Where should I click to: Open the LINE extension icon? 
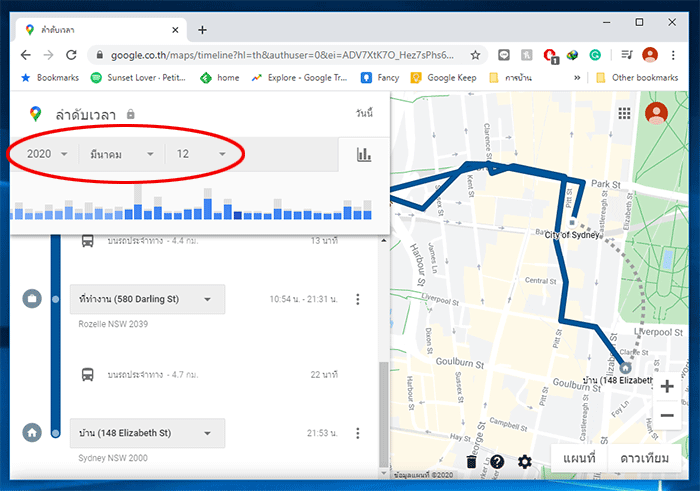pos(504,55)
